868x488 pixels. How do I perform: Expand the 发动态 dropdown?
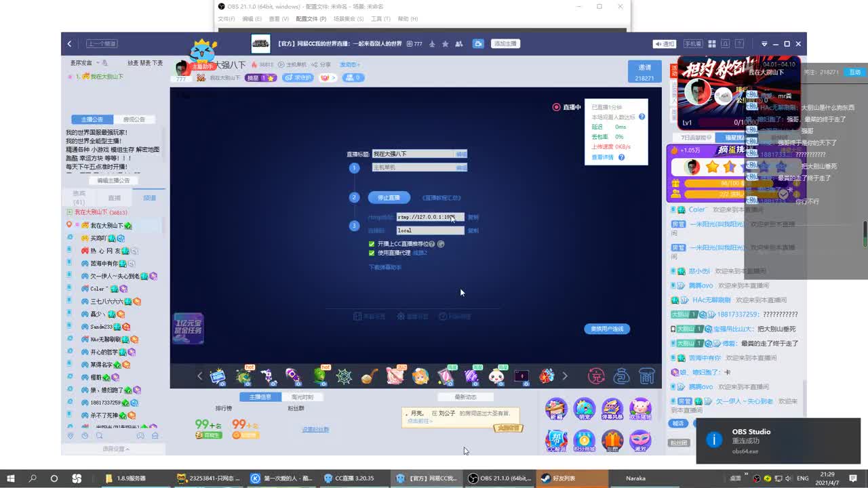coord(350,64)
